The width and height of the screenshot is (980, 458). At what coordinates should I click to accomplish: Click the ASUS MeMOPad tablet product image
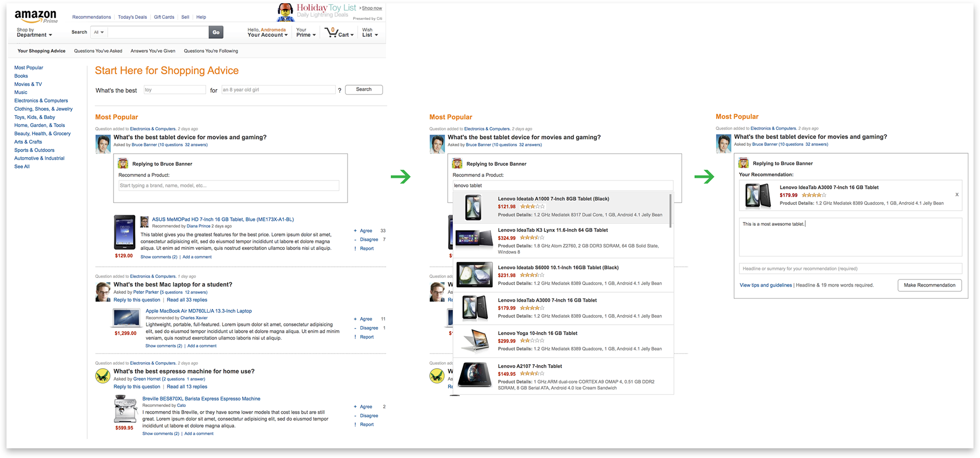[x=124, y=232]
